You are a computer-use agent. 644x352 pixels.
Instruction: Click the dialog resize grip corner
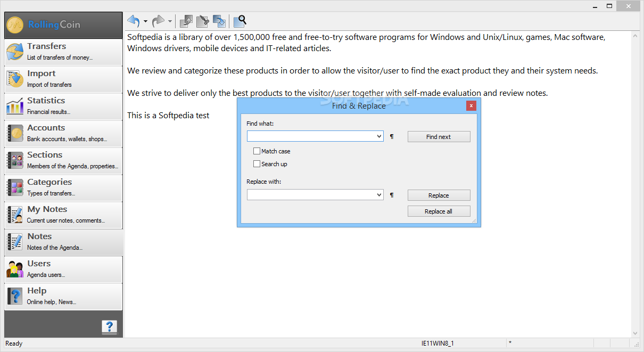tap(474, 220)
